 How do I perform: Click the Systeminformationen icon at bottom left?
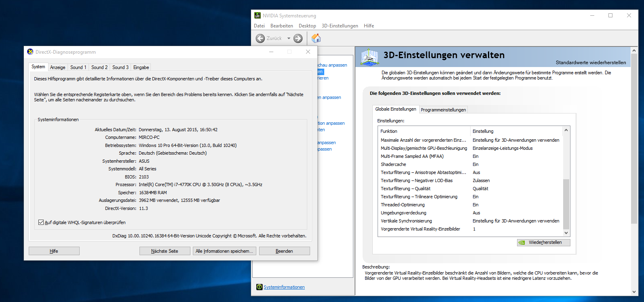pos(259,287)
